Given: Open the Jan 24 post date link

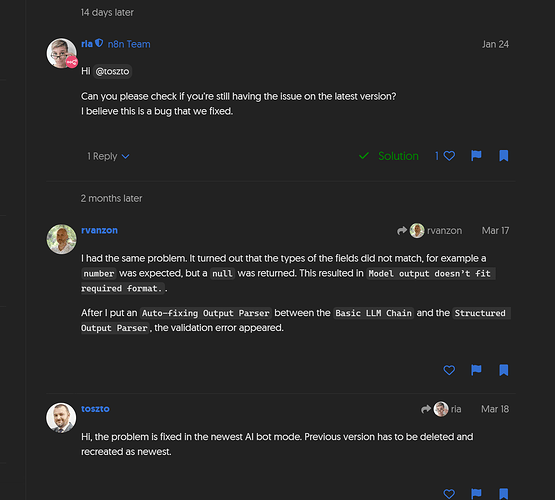Looking at the screenshot, I should tap(495, 44).
